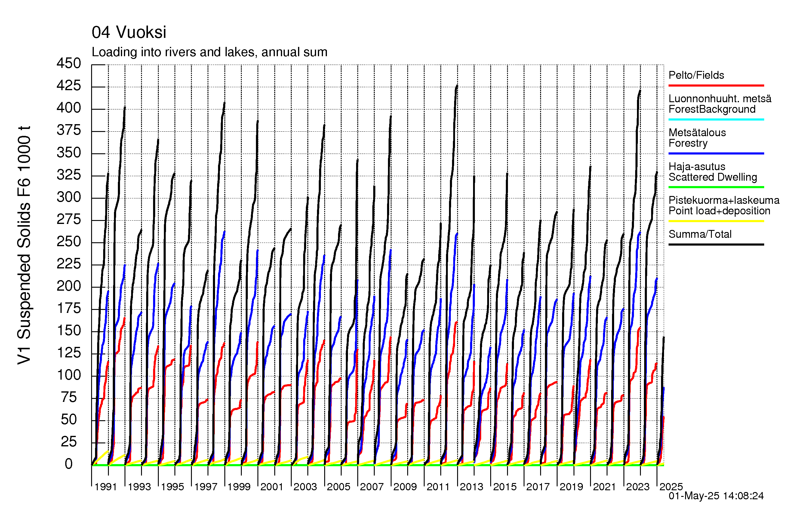
Task: Click the y-axis label 'V1 Suspended Solids F6 1000 t'
Action: click(x=24, y=245)
